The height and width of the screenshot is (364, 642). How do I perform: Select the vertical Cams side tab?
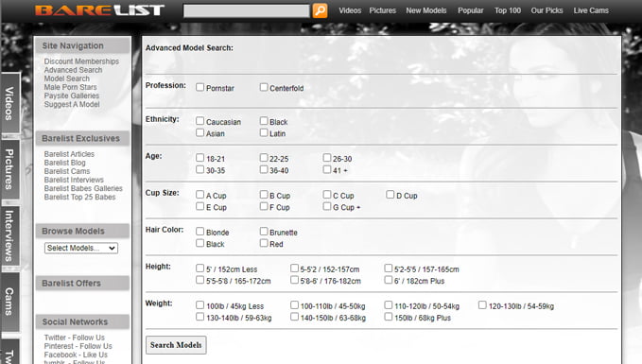pyautogui.click(x=9, y=302)
